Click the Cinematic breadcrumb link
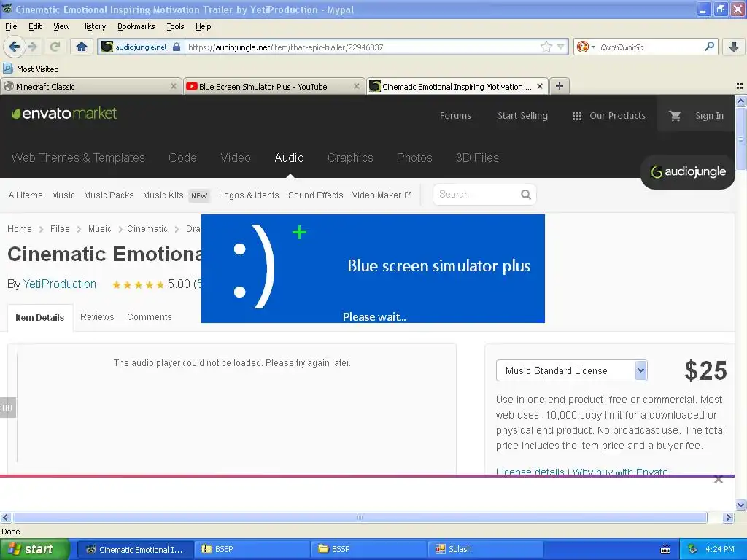 [x=147, y=228]
